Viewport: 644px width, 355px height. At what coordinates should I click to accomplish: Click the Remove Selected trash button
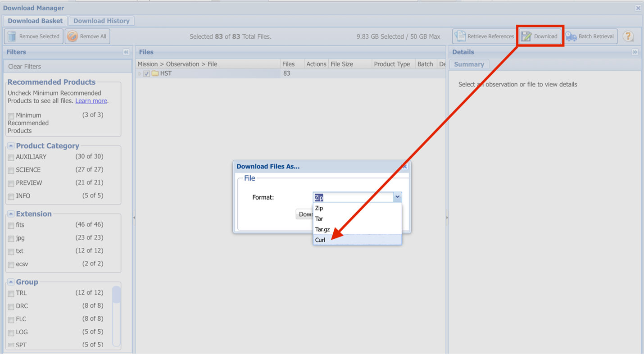(34, 36)
